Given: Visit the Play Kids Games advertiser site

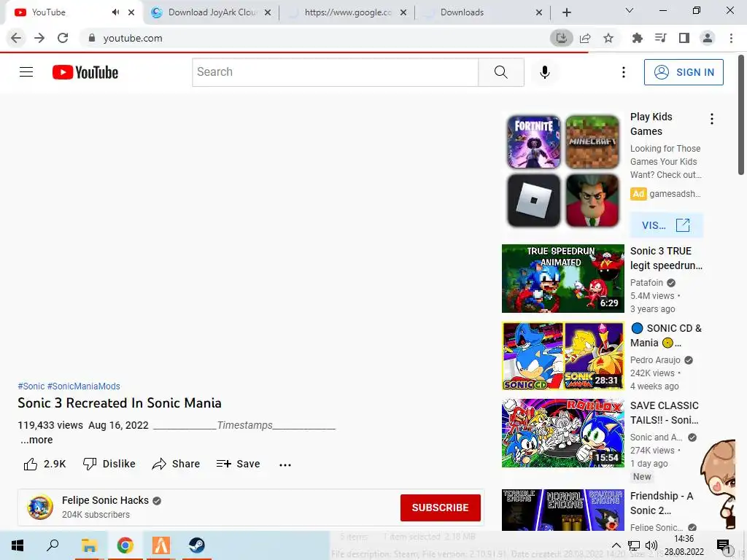Looking at the screenshot, I should click(x=666, y=225).
